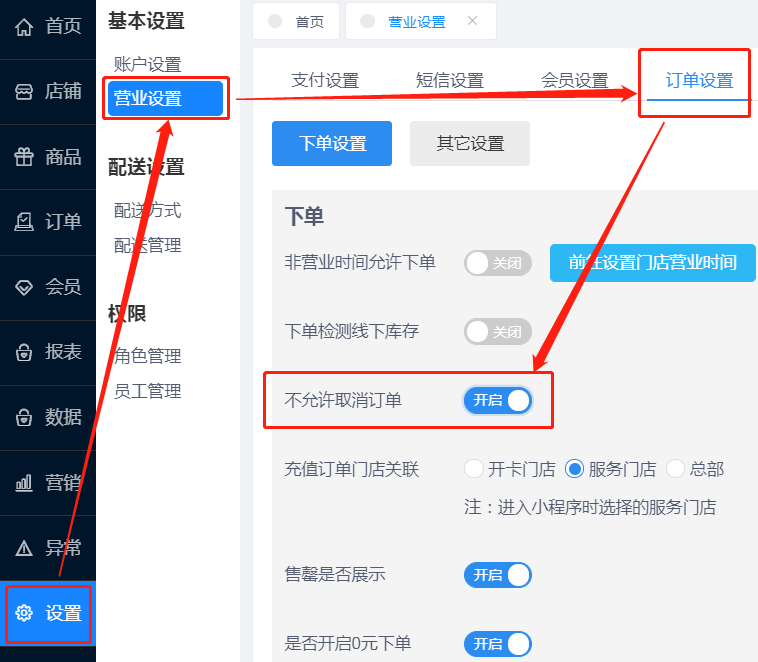Select 服务门店 radio option

tap(574, 469)
